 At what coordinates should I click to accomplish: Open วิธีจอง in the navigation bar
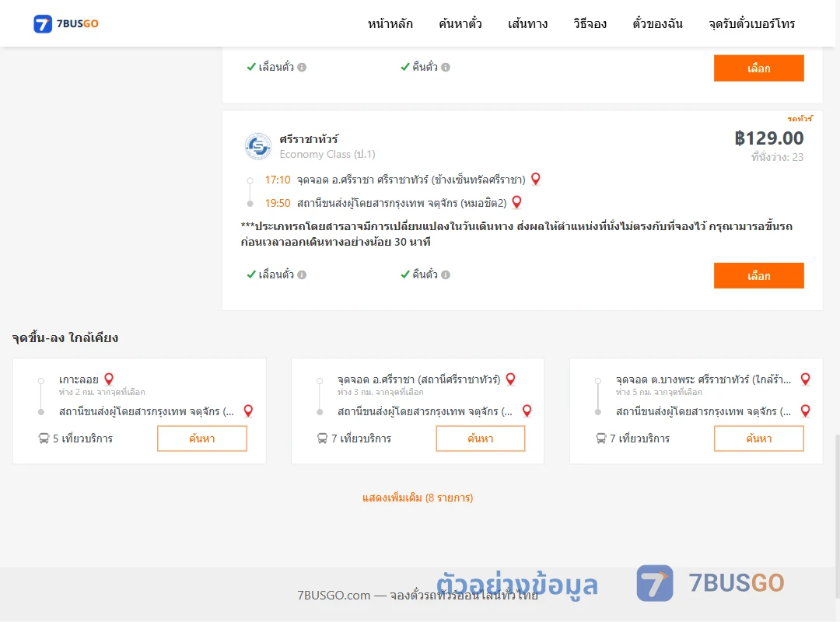point(590,24)
